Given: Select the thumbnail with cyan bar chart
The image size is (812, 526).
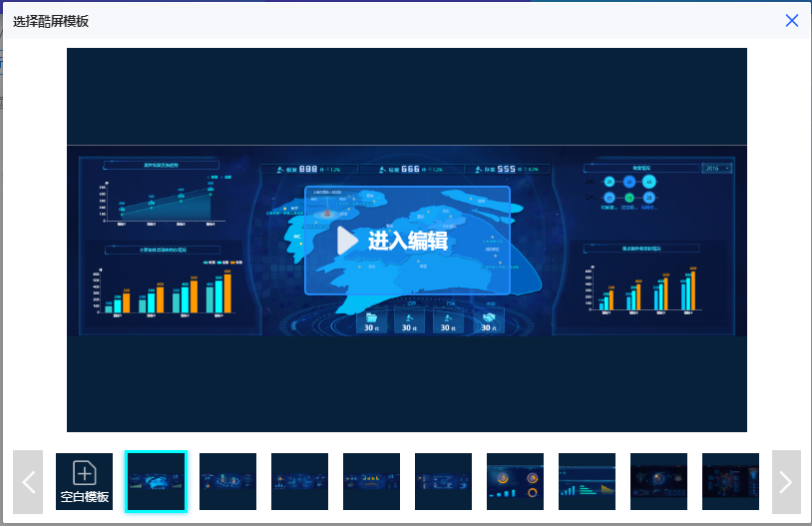Looking at the screenshot, I should 587,482.
